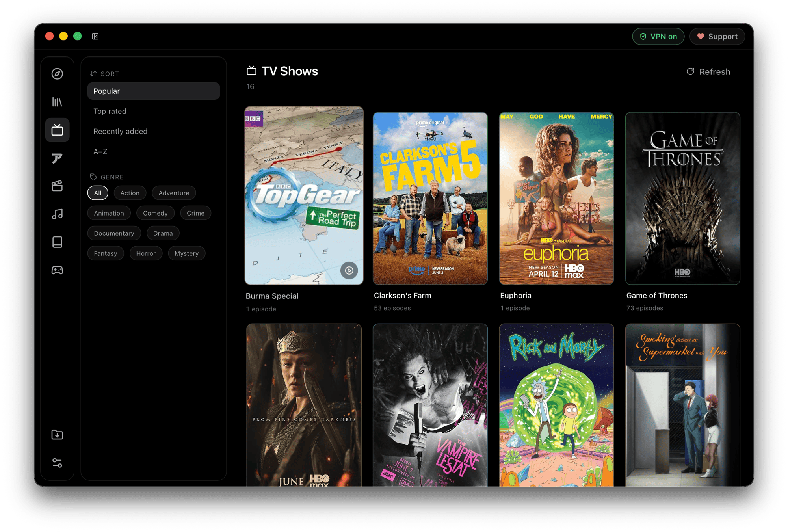Click the refresh arrow icon
This screenshot has height=532, width=788.
(690, 71)
